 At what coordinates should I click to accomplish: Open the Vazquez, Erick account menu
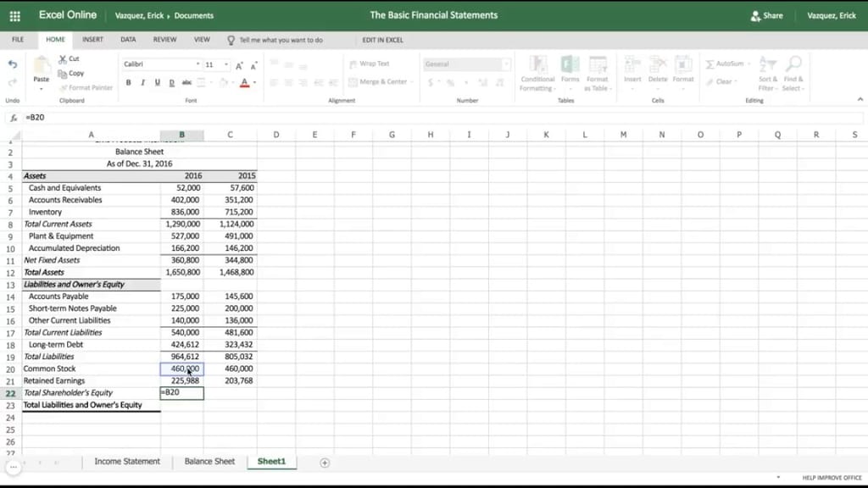coord(832,16)
